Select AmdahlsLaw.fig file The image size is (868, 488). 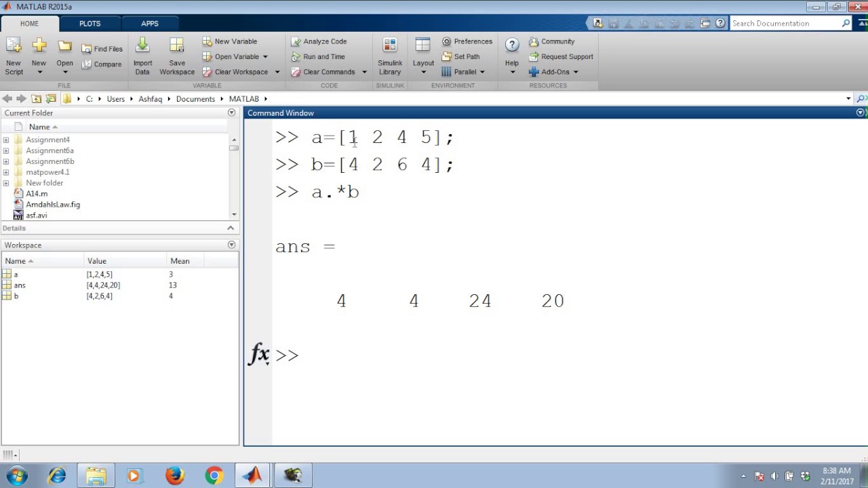pyautogui.click(x=53, y=205)
